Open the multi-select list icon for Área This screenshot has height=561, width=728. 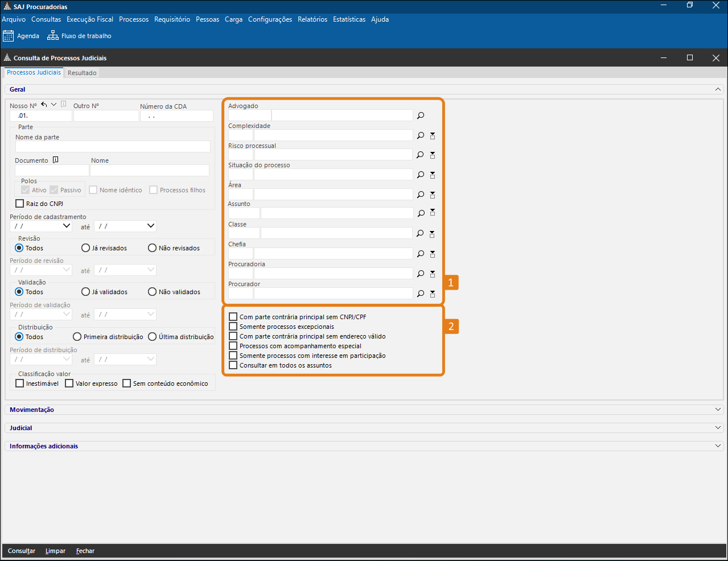coord(433,195)
